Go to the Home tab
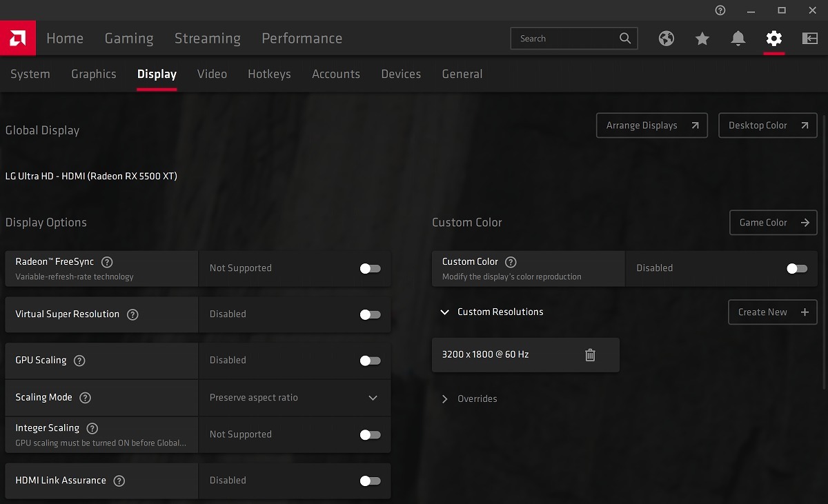This screenshot has height=504, width=828. point(65,39)
